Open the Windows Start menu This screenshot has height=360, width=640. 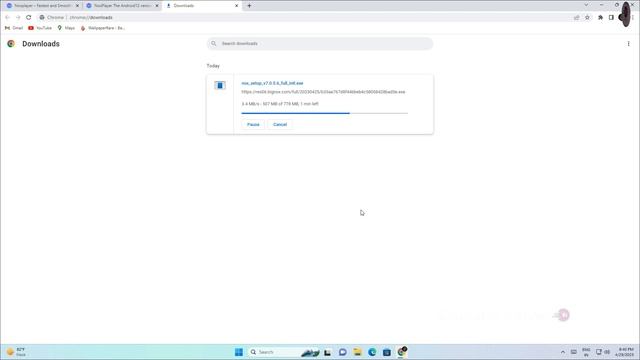pyautogui.click(x=239, y=352)
